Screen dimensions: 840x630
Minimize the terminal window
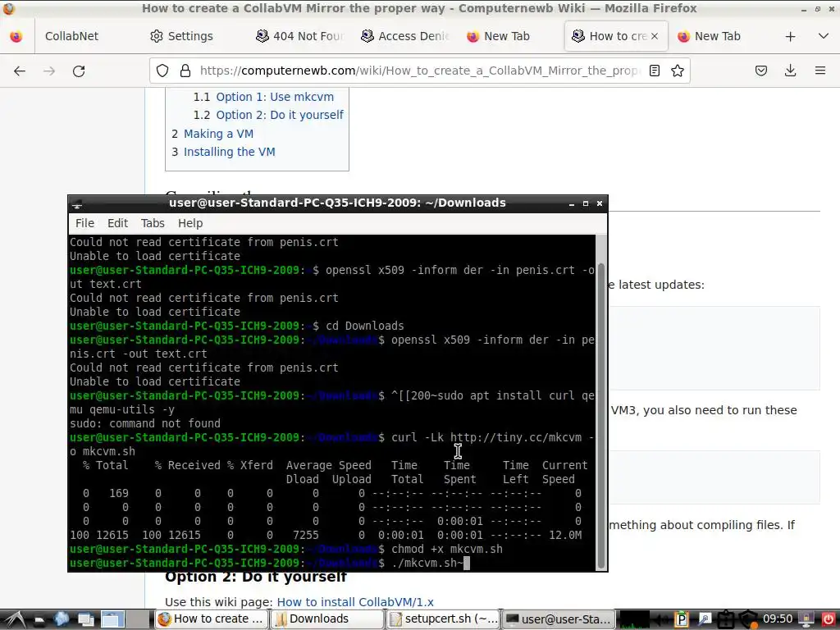tap(572, 203)
